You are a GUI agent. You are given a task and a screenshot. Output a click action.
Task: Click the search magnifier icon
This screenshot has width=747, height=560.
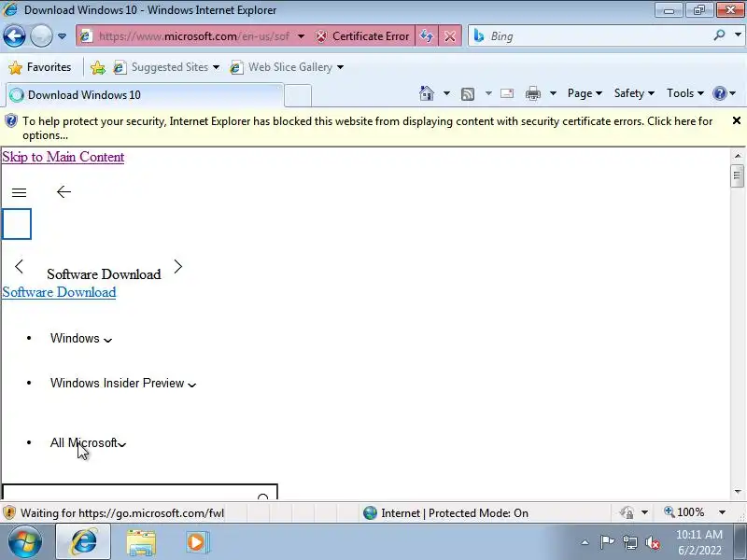click(720, 35)
